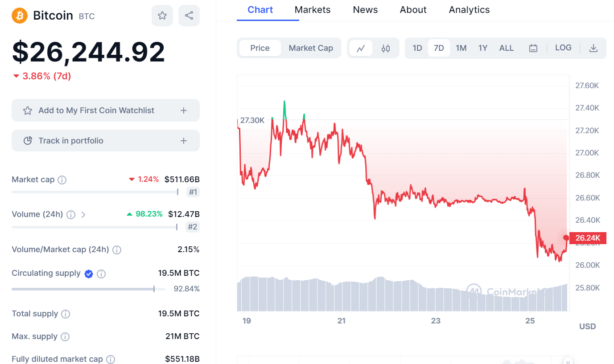Download chart data icon
The height and width of the screenshot is (364, 614).
click(593, 48)
